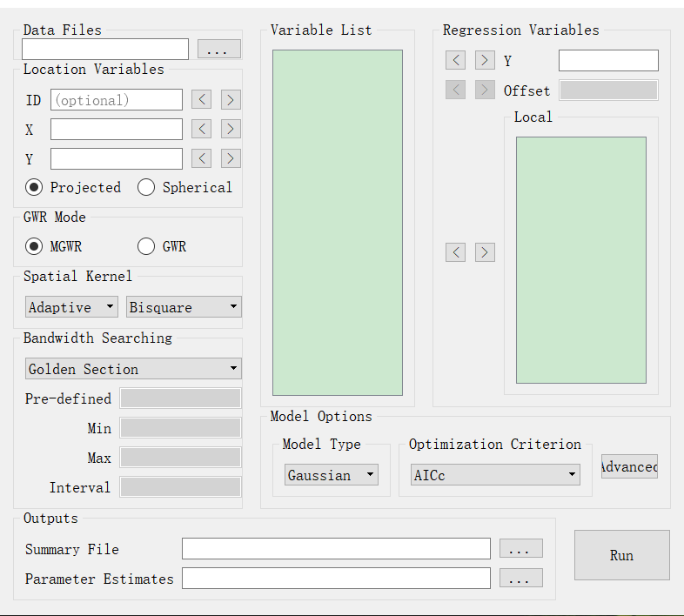Select the Spherical coordinate option
The height and width of the screenshot is (616, 684).
tap(146, 187)
